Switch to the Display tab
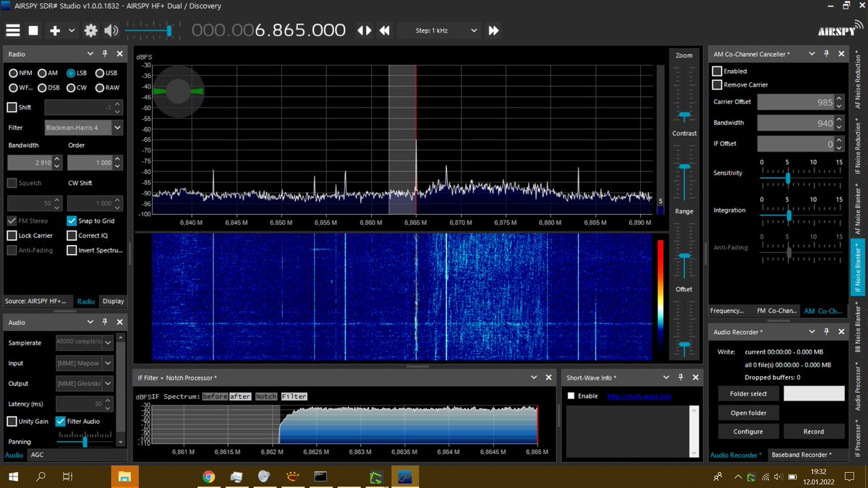Viewport: 868px width, 488px height. (x=113, y=301)
